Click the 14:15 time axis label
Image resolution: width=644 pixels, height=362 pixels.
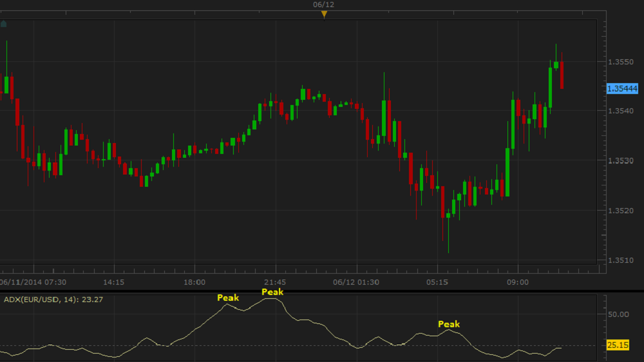click(x=114, y=282)
